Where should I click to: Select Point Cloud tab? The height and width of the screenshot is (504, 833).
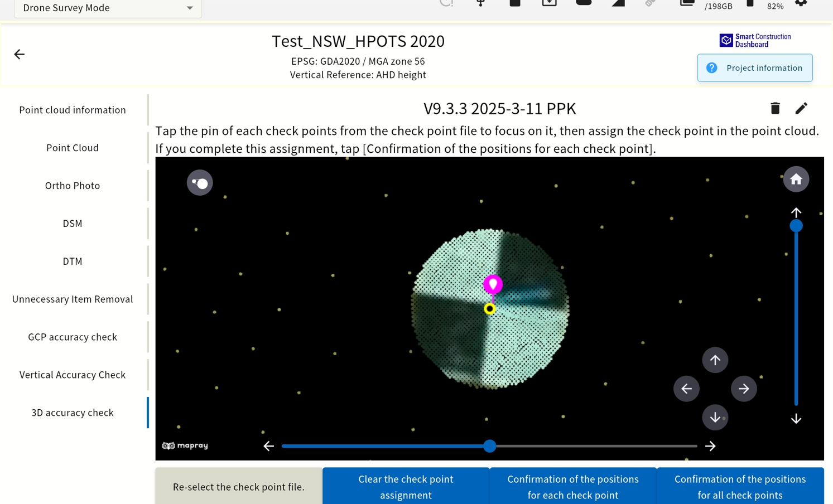click(x=73, y=148)
